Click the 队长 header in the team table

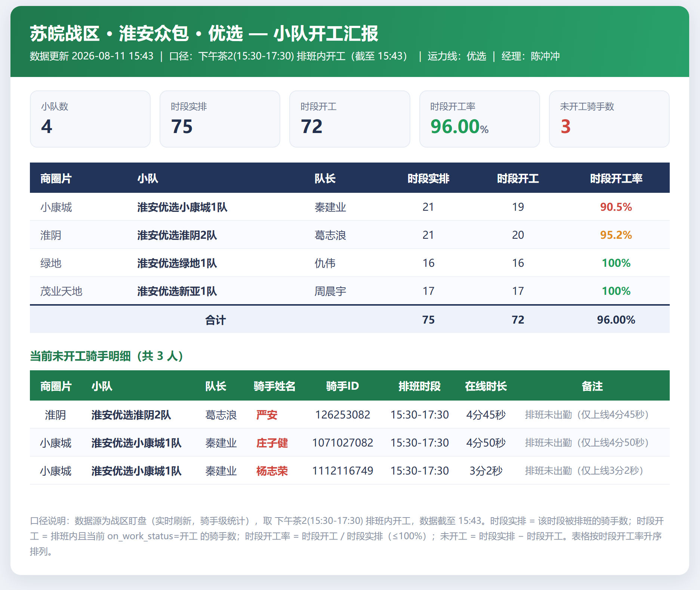coord(325,178)
